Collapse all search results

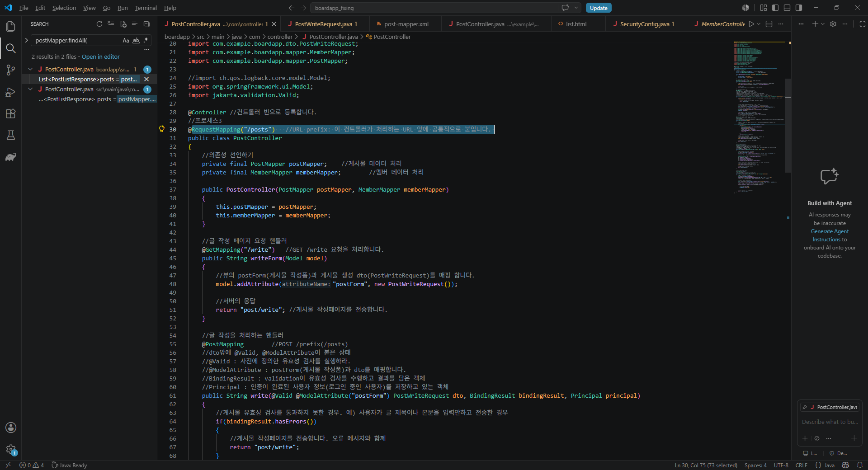pyautogui.click(x=146, y=24)
